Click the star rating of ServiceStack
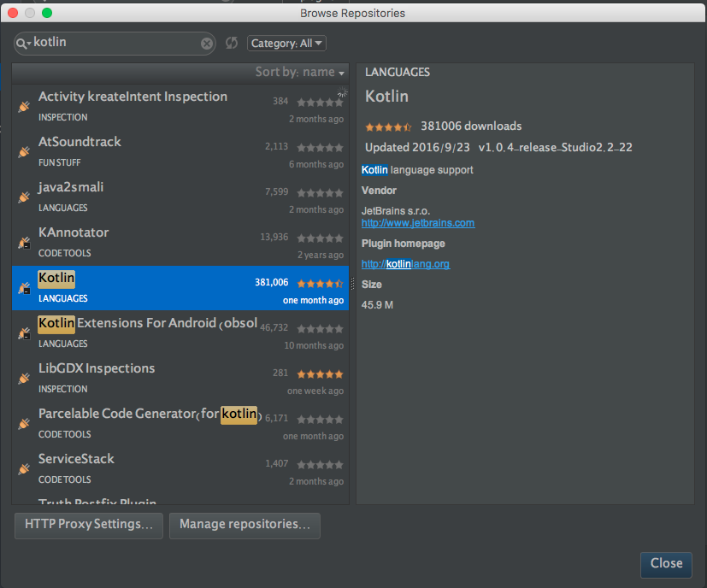Image resolution: width=707 pixels, height=588 pixels. 320,464
